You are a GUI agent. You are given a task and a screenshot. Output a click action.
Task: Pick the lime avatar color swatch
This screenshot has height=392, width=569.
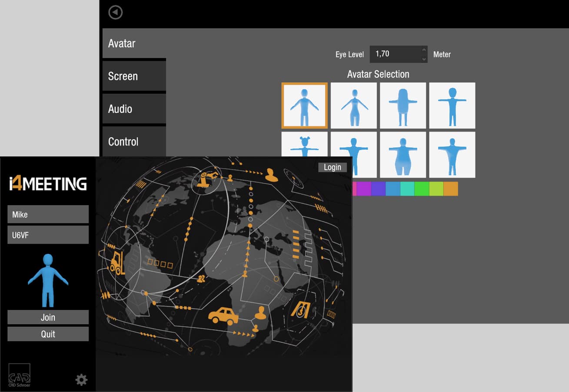coord(436,189)
